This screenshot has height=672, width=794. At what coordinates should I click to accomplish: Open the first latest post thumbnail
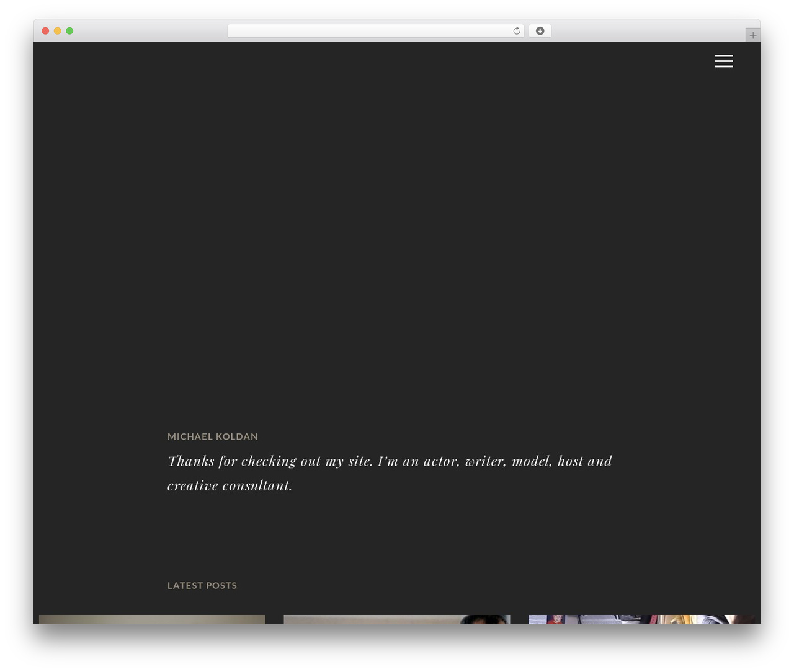coord(152,619)
